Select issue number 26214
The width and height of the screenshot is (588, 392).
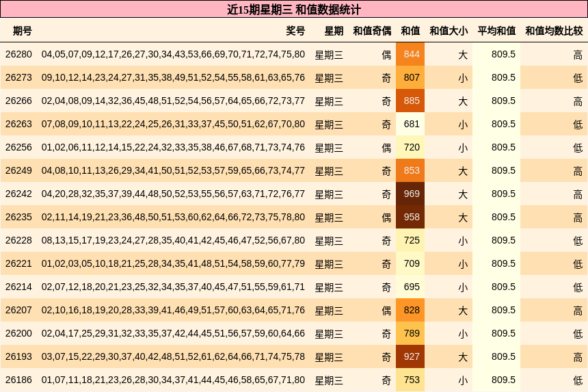[x=18, y=287]
